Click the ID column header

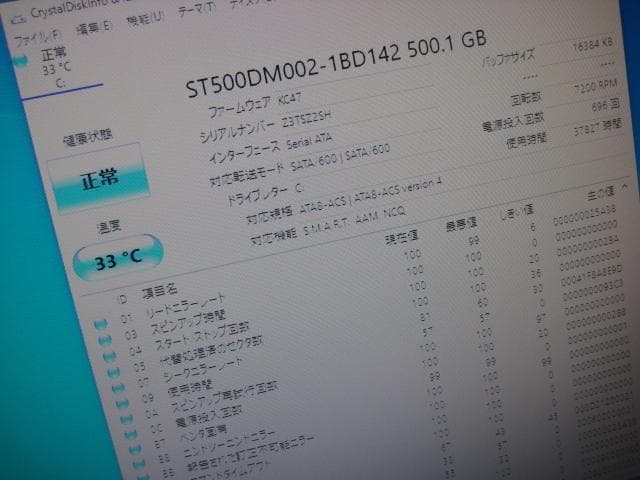point(122,300)
